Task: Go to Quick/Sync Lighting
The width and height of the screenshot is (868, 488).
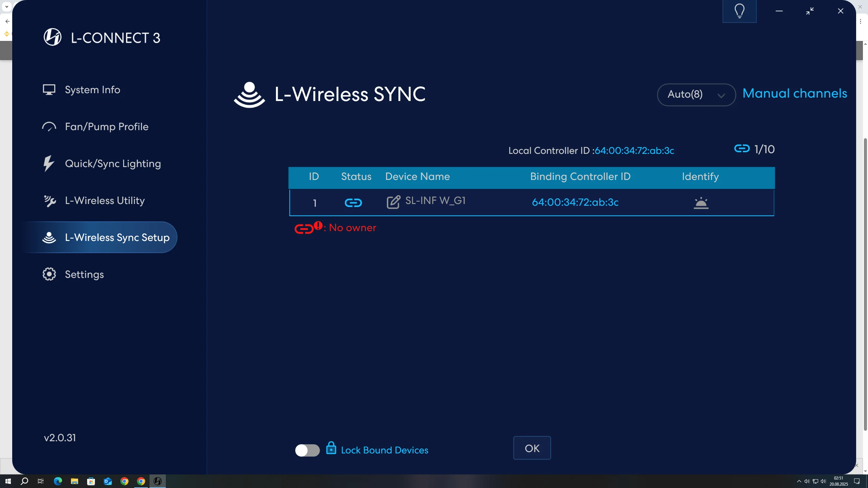Action: [113, 164]
